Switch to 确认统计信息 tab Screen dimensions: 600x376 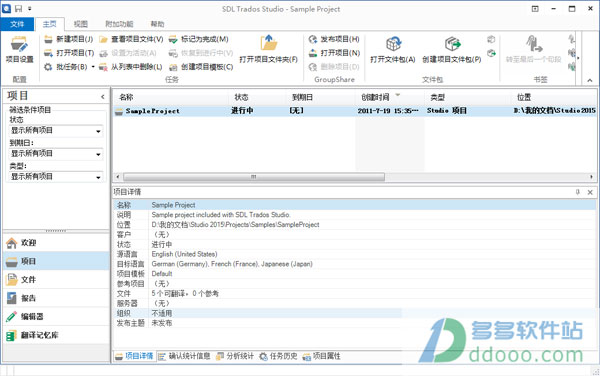(184, 356)
